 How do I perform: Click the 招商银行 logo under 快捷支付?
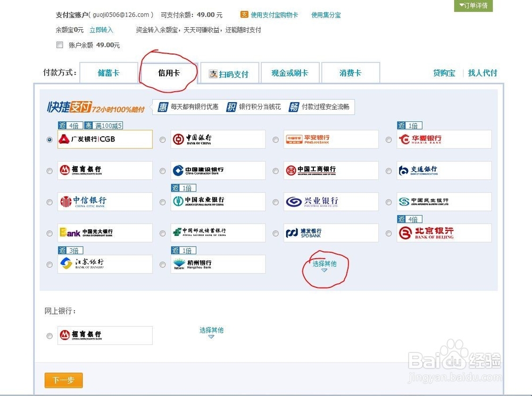click(105, 170)
